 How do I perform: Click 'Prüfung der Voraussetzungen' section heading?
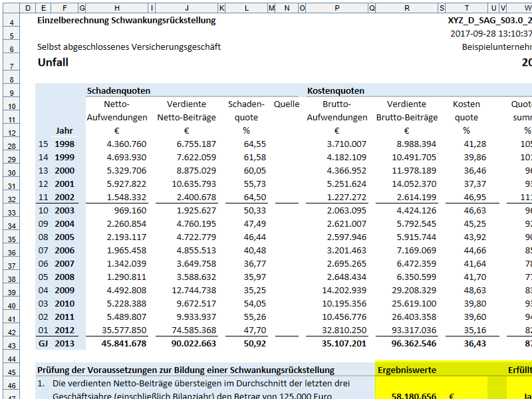[x=186, y=370]
